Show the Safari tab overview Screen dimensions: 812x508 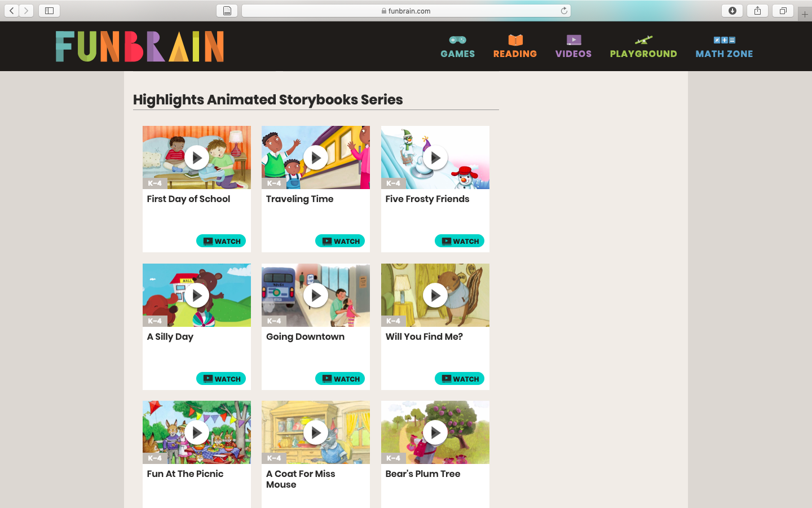tap(783, 11)
